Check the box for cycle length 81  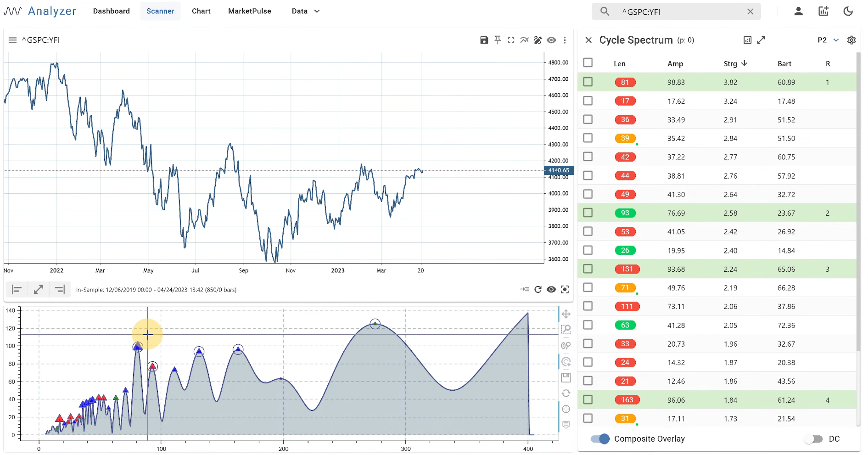coord(588,82)
